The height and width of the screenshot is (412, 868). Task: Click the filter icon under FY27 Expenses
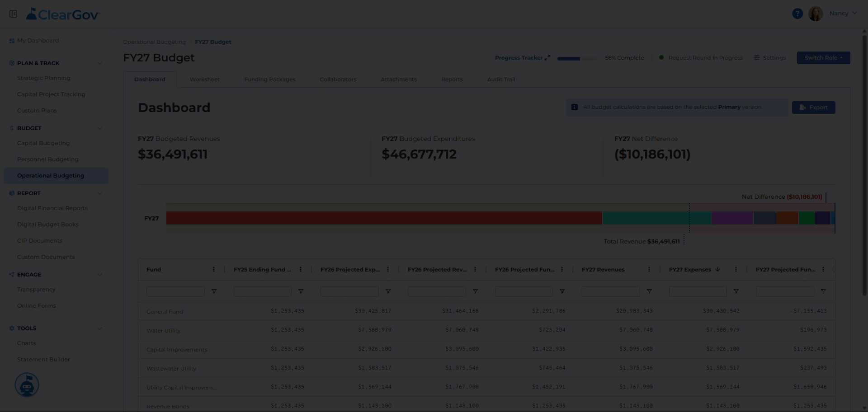click(736, 292)
